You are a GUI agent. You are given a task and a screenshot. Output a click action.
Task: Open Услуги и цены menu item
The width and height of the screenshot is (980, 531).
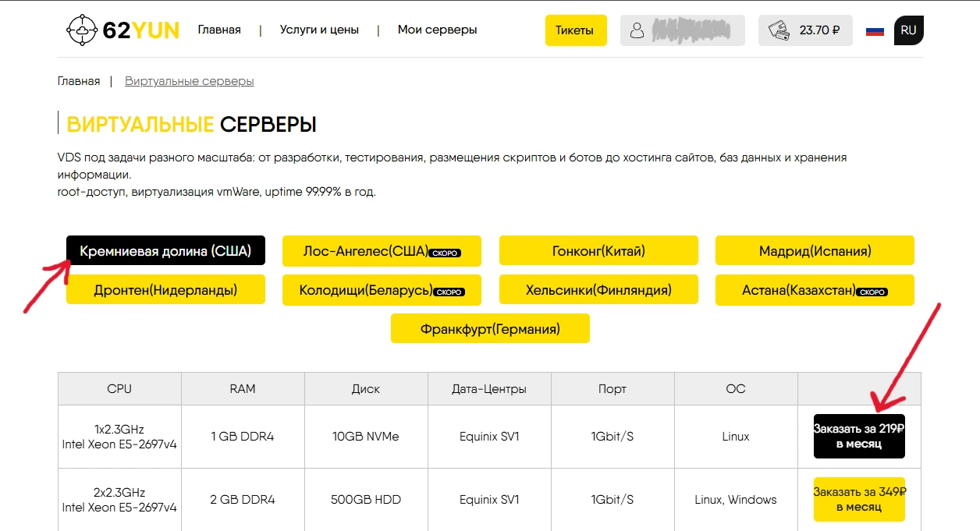319,30
